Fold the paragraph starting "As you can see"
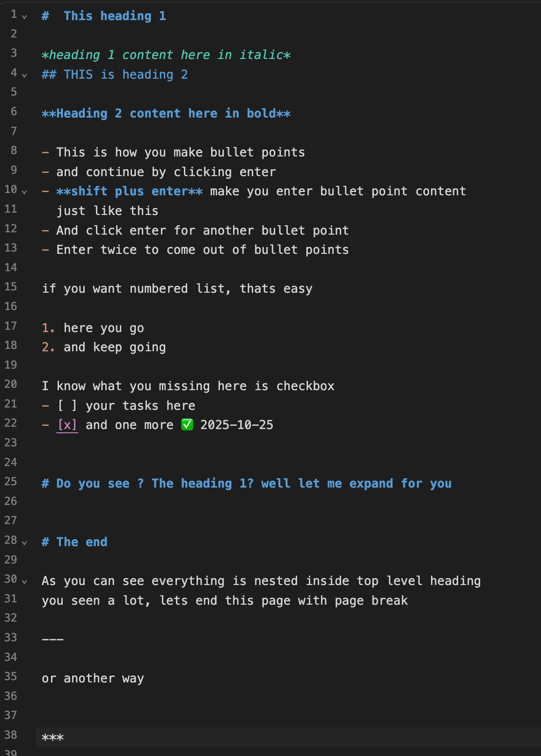 coord(24,582)
